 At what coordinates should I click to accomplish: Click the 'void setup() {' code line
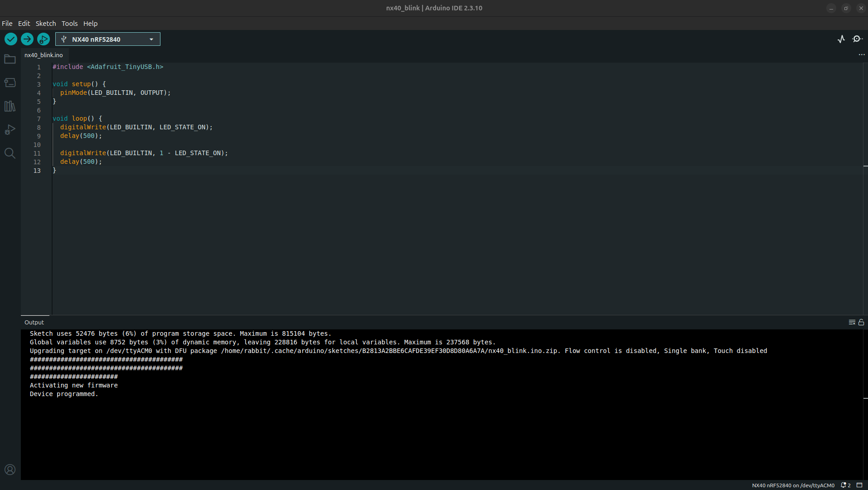79,84
